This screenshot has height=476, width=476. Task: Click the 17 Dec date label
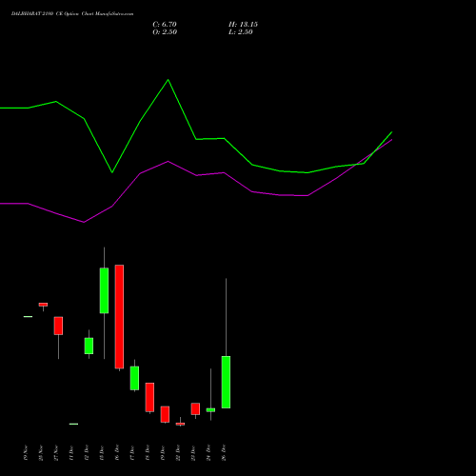(x=132, y=453)
